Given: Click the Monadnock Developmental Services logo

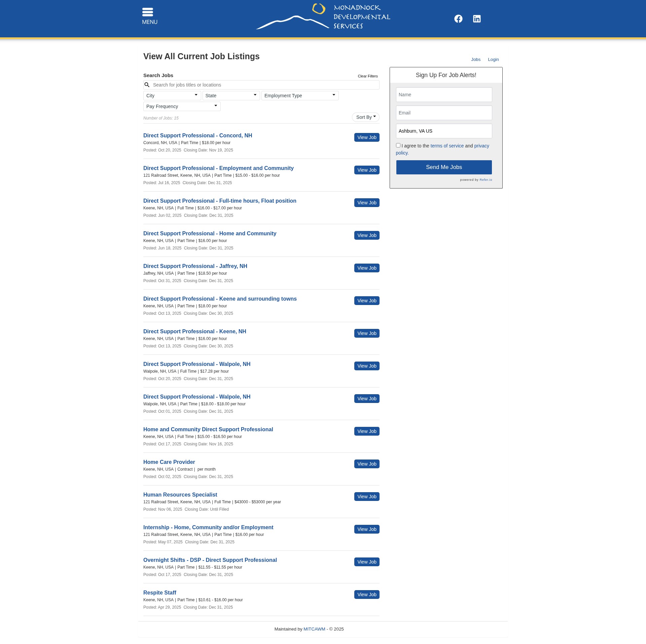Looking at the screenshot, I should (323, 16).
